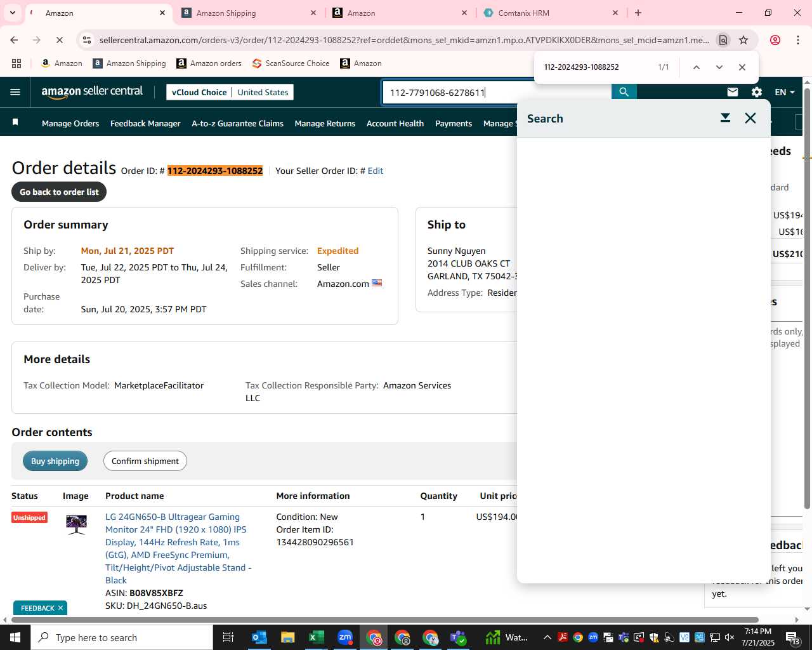Switch to the Comtanix HRM tab

pos(549,13)
